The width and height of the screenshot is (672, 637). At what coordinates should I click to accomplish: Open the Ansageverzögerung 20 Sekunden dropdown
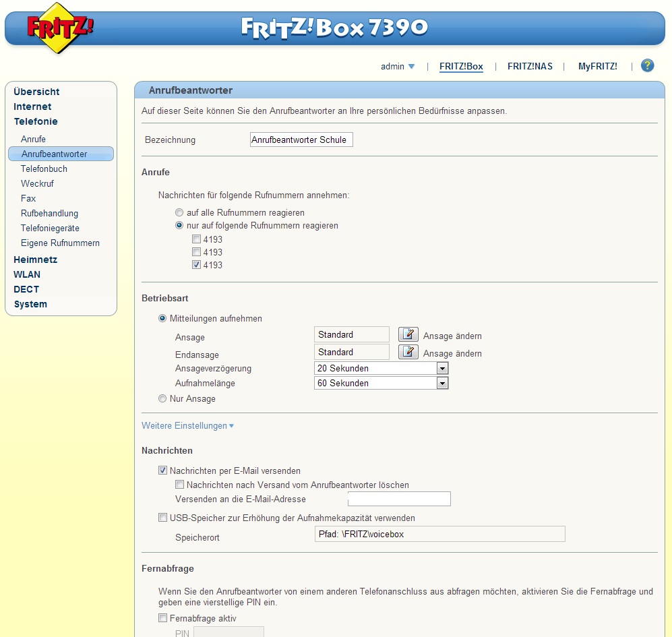[x=381, y=368]
